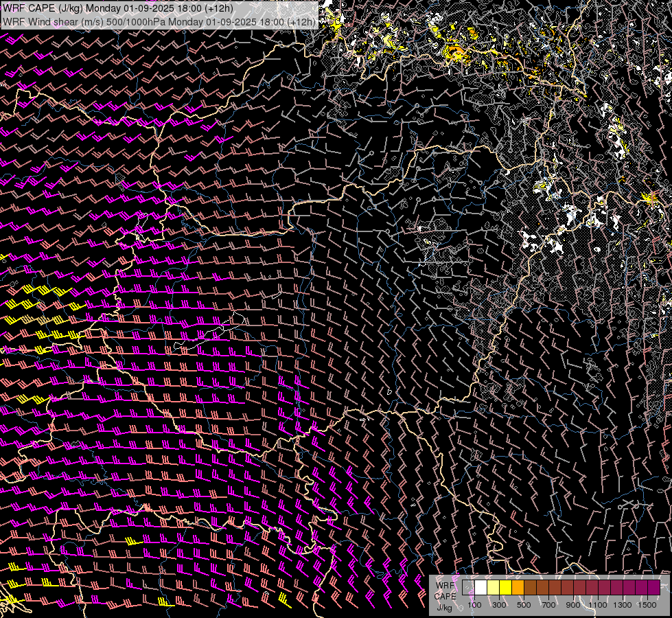Click the legend label 1300
672x618 pixels.
tap(623, 605)
